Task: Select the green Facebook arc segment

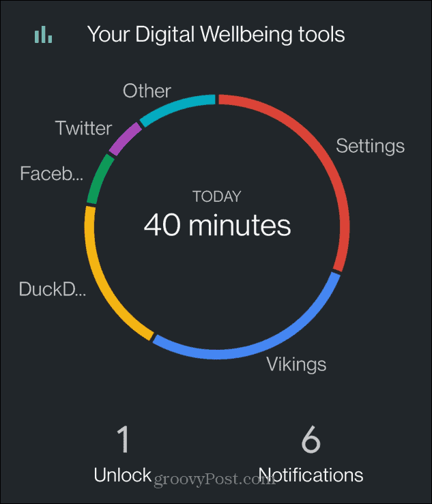Action: [96, 180]
